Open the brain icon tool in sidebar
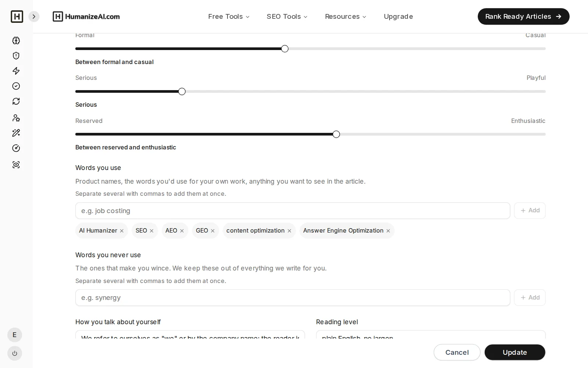 click(x=16, y=40)
